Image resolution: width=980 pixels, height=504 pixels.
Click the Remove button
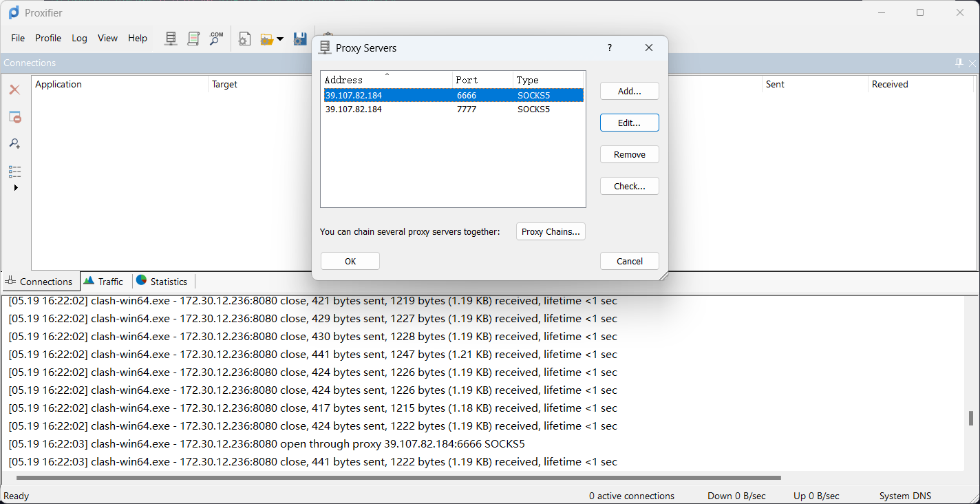630,154
